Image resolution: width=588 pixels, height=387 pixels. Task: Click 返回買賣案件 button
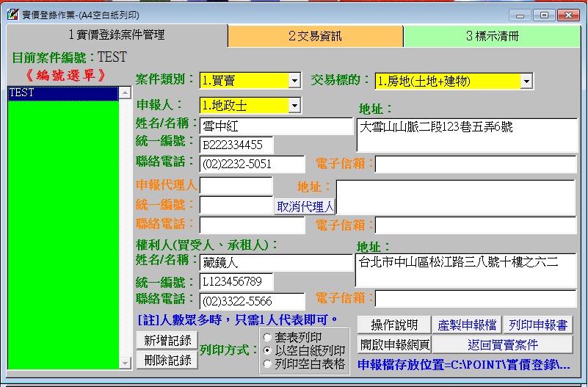coord(502,344)
